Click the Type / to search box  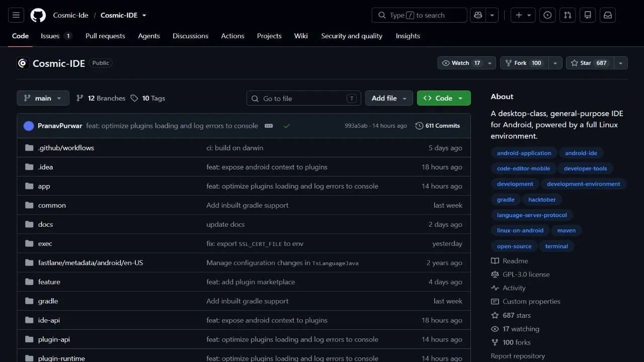(x=420, y=15)
